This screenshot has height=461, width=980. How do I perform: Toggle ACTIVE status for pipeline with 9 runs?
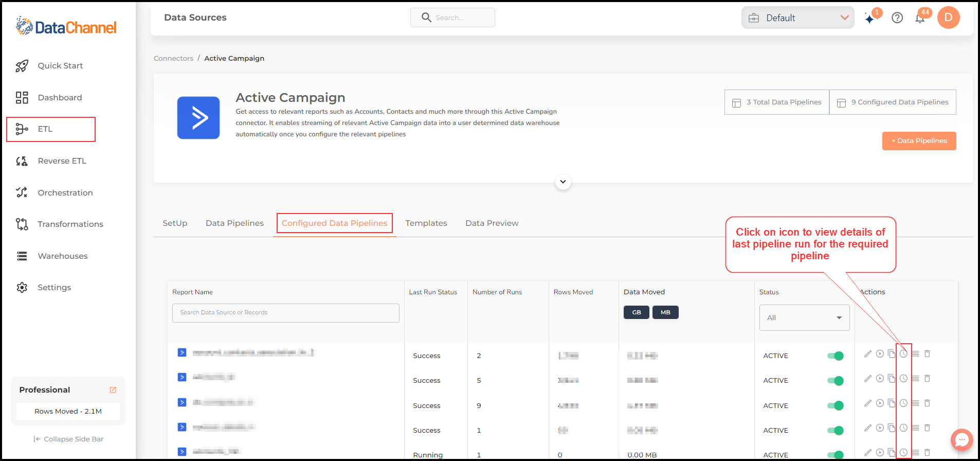click(836, 405)
